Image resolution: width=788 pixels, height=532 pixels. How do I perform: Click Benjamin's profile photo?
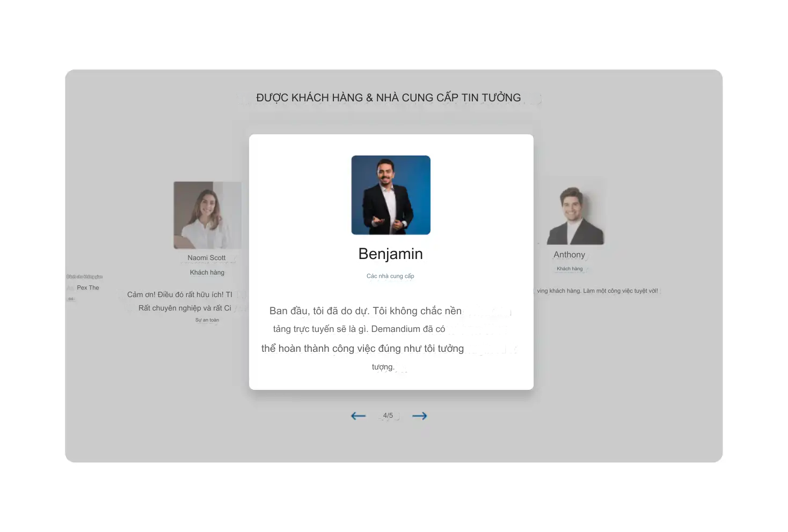[x=391, y=195]
